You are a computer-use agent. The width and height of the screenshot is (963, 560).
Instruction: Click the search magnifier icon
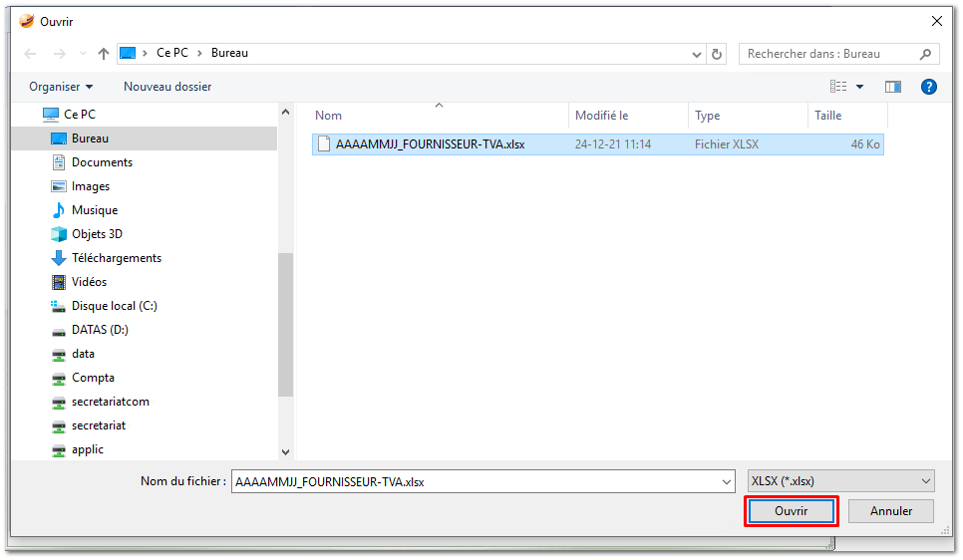coord(925,54)
